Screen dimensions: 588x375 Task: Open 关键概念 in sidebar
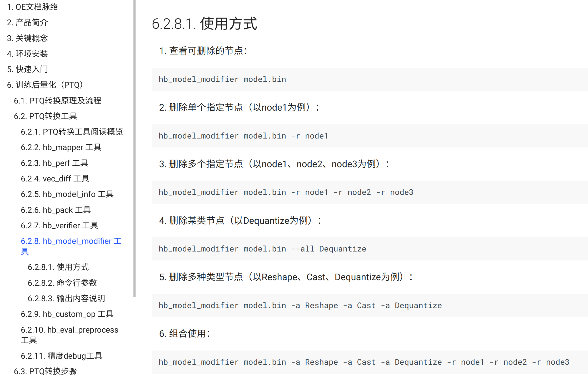coord(27,38)
